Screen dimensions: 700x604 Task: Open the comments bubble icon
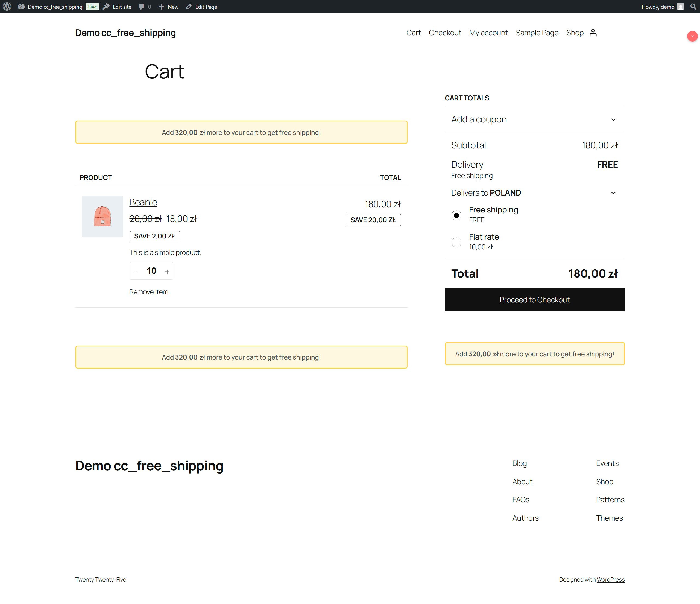pyautogui.click(x=142, y=7)
